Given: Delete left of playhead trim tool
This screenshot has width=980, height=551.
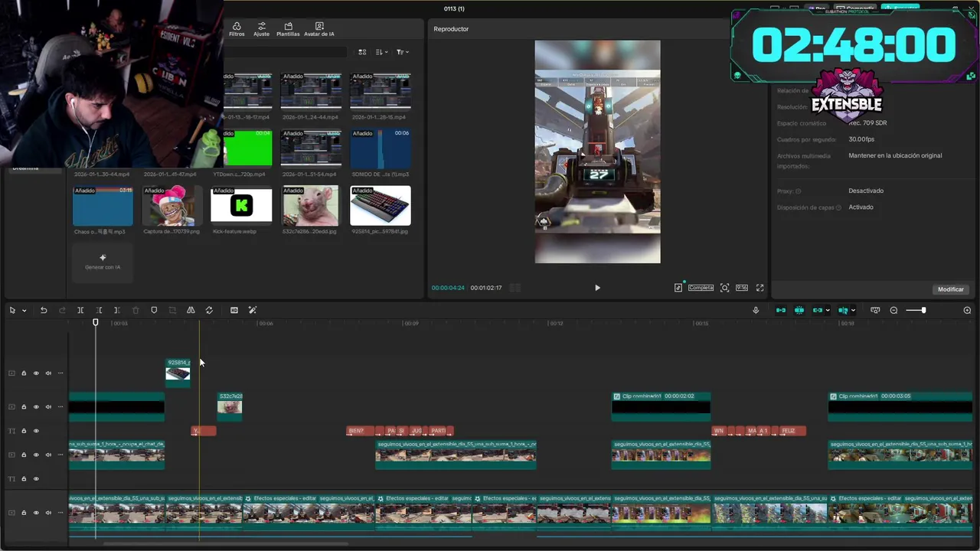Looking at the screenshot, I should tap(99, 310).
